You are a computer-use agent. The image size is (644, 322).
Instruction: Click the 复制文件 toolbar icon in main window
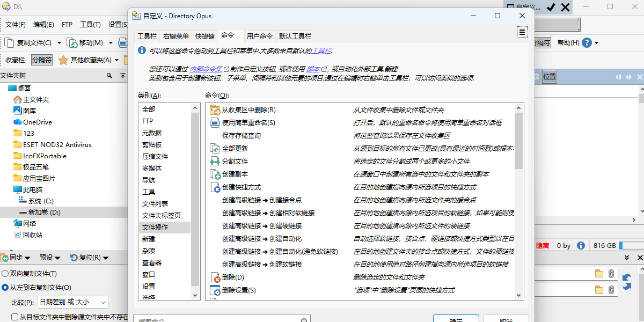tap(9, 43)
